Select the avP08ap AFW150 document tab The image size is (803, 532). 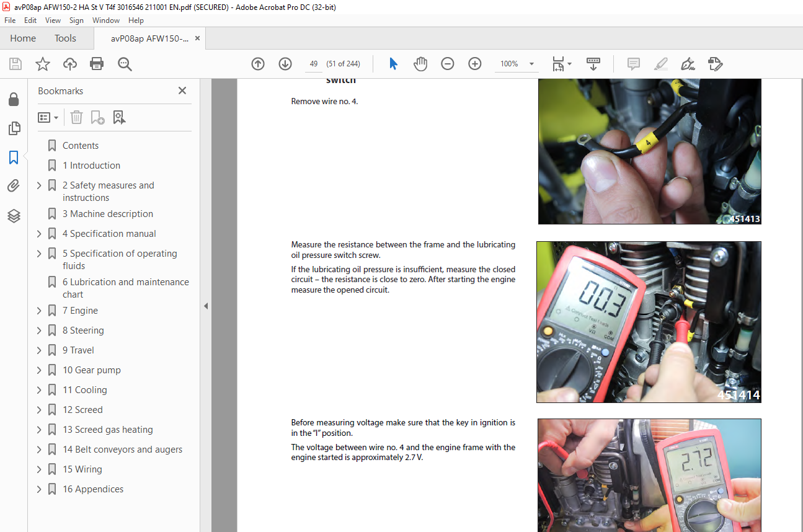(x=149, y=38)
